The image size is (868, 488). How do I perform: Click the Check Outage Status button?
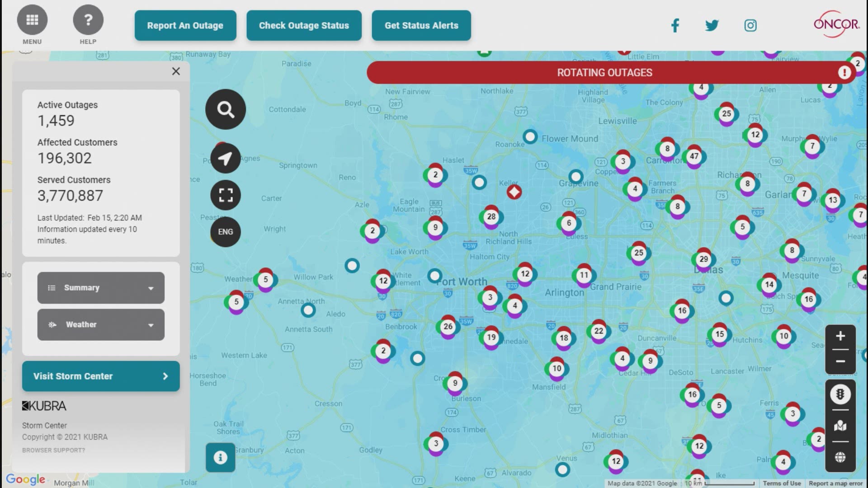pyautogui.click(x=304, y=25)
